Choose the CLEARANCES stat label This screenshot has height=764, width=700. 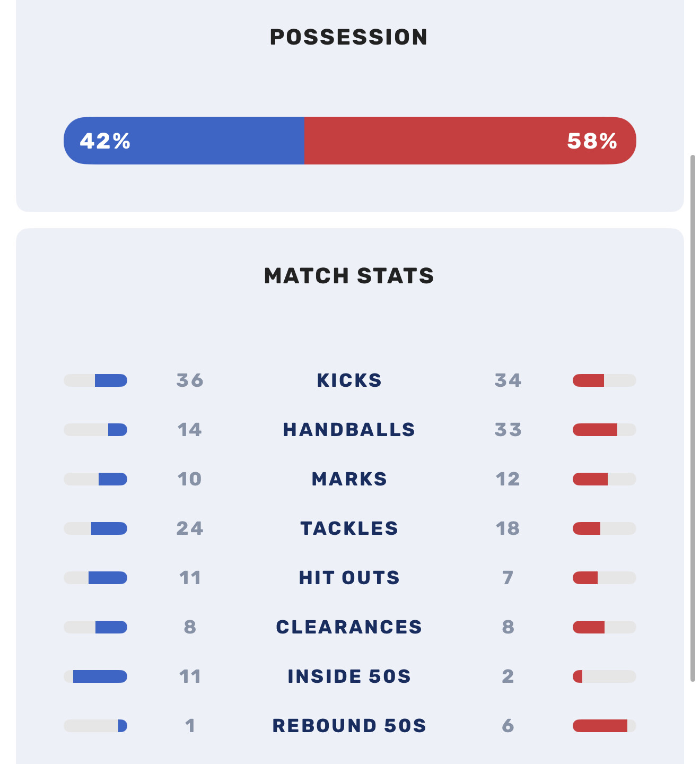click(x=349, y=627)
